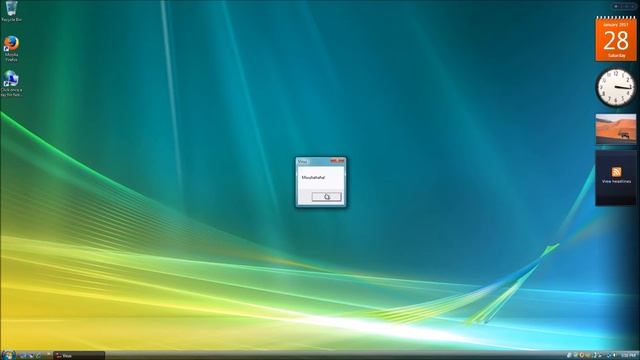The image size is (640, 360).
Task: Click the View headlines link
Action: coord(616,181)
